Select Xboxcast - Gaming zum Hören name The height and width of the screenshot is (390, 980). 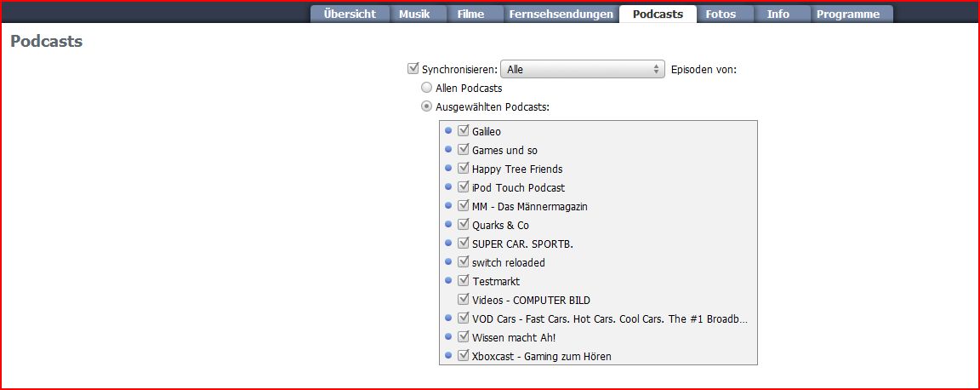[542, 357]
